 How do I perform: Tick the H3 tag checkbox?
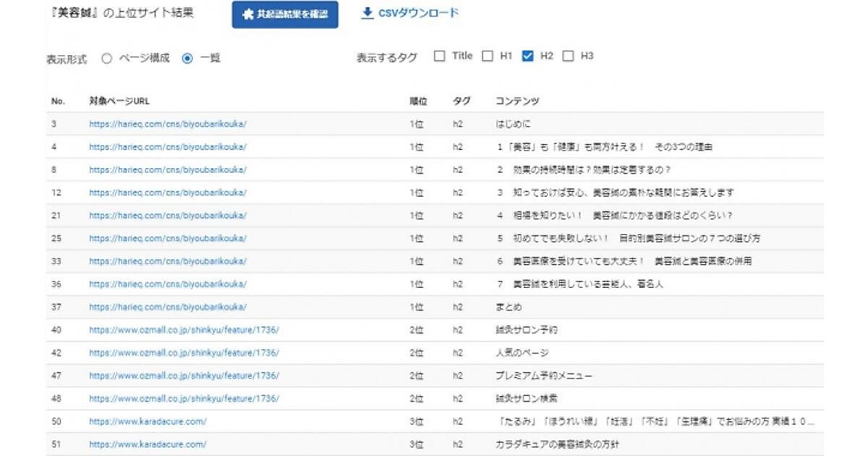(568, 56)
